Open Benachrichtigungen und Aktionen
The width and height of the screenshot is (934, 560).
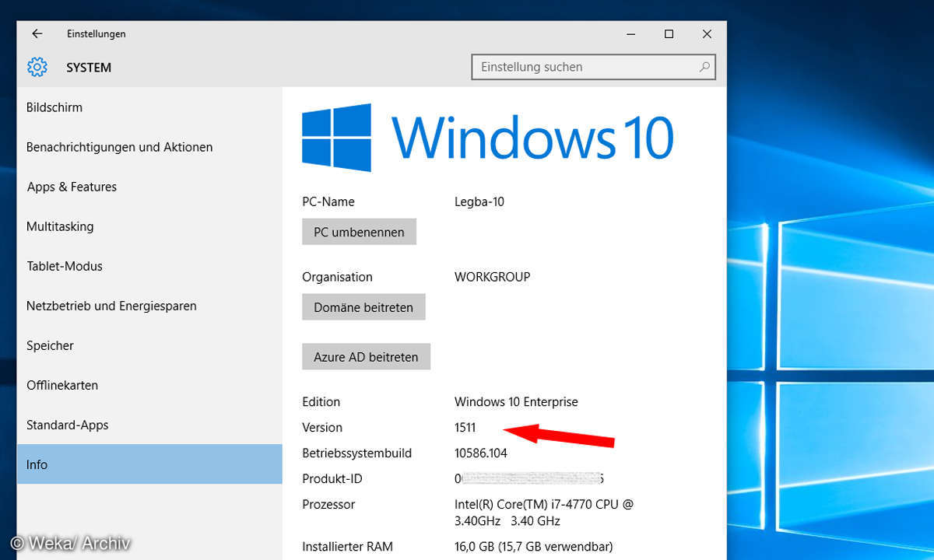pyautogui.click(x=149, y=147)
